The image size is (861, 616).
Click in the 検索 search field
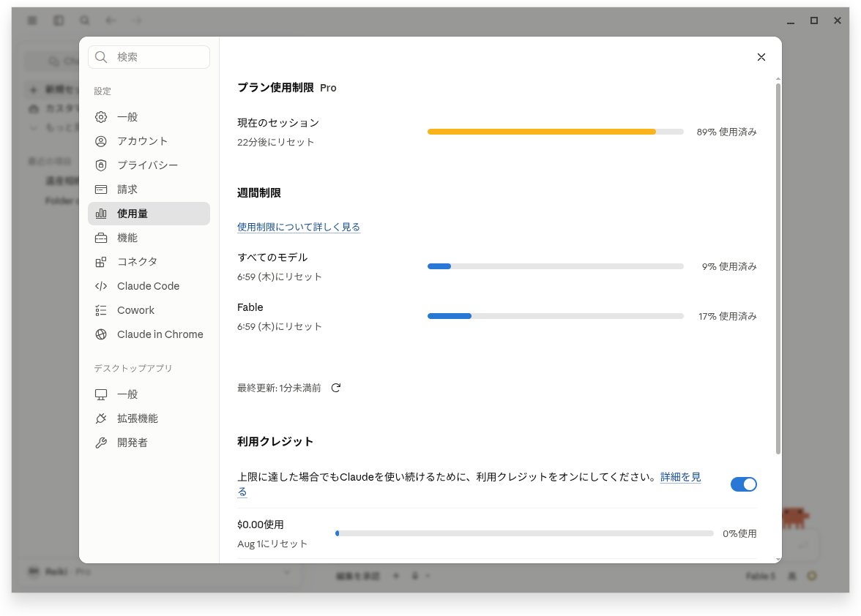click(x=149, y=57)
